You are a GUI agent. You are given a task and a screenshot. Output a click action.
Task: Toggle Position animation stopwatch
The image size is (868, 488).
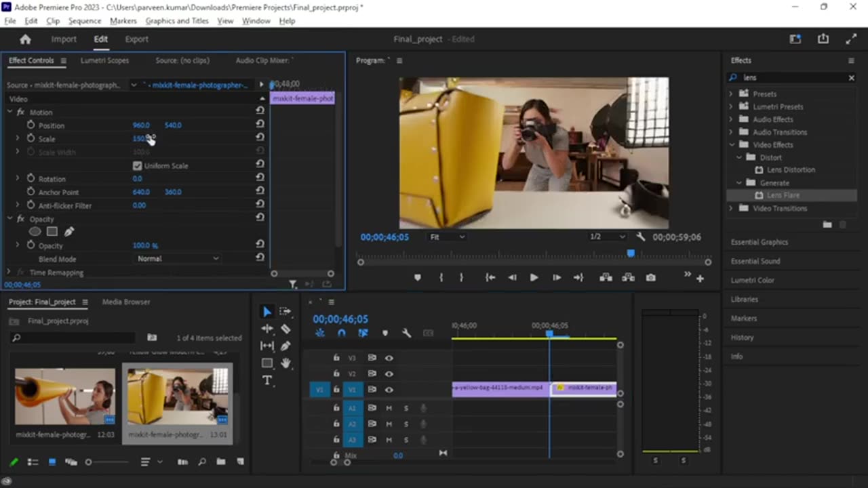click(31, 125)
